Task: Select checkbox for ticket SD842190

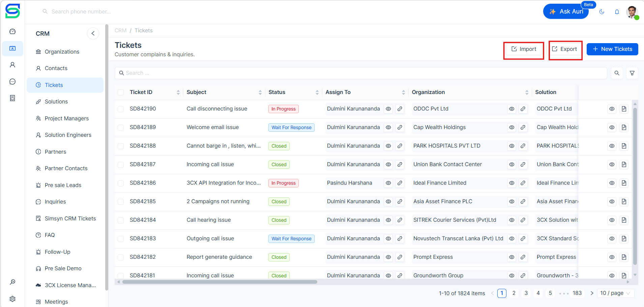Action: (121, 109)
